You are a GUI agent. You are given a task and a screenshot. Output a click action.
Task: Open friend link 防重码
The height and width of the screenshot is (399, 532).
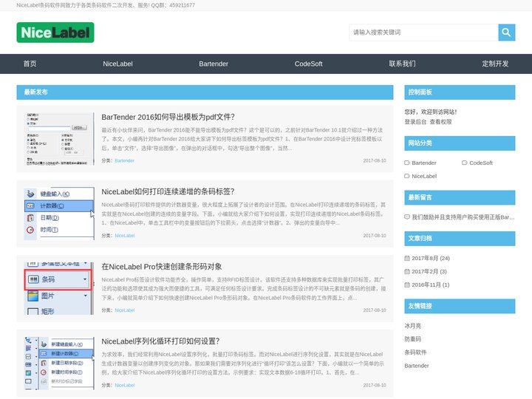pyautogui.click(x=412, y=339)
